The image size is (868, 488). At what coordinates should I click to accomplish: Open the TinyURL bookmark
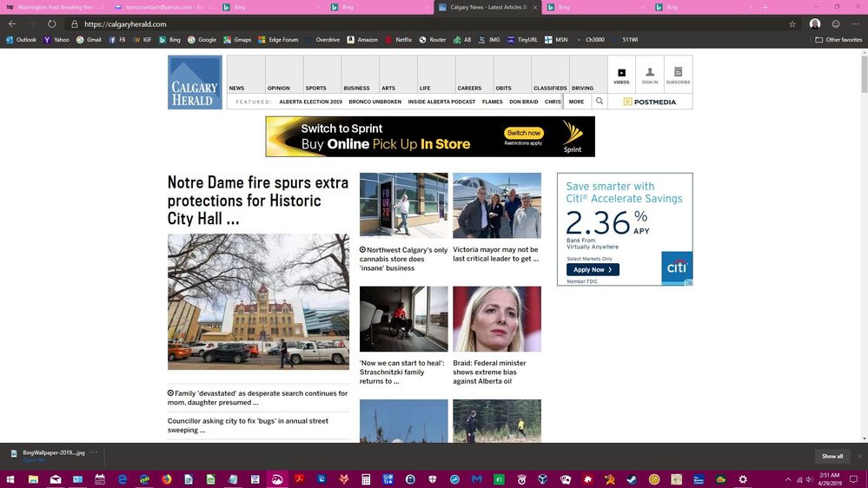[x=522, y=40]
